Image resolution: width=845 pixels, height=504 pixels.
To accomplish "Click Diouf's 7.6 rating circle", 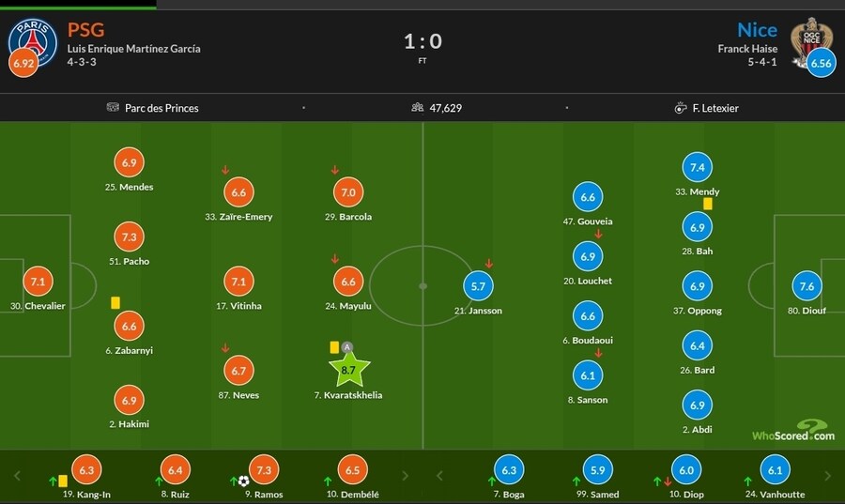I will tap(807, 286).
